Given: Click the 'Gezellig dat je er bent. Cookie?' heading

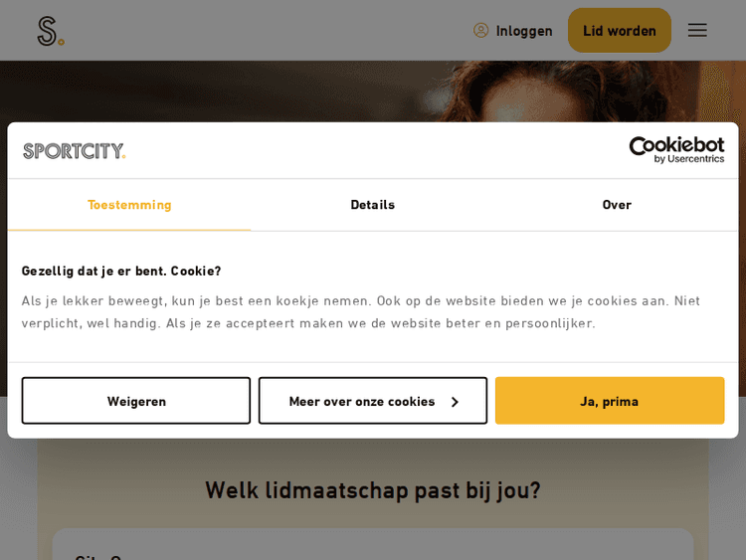Looking at the screenshot, I should 121,271.
